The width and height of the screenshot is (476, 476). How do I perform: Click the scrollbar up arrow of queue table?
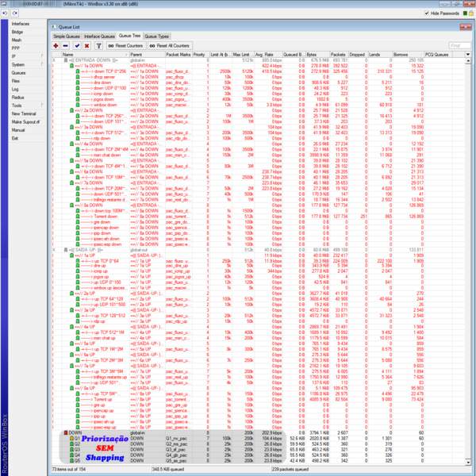[x=468, y=61]
